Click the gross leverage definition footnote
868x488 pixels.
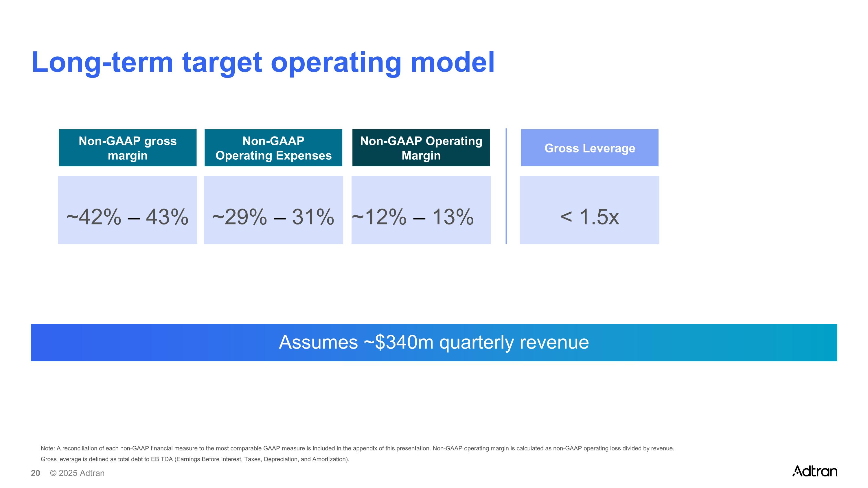click(x=195, y=459)
